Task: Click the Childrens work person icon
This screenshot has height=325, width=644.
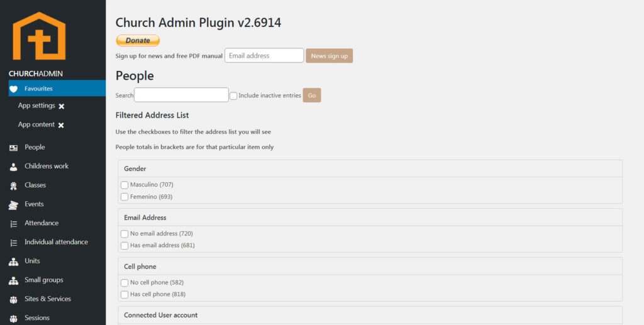Action: tap(14, 167)
